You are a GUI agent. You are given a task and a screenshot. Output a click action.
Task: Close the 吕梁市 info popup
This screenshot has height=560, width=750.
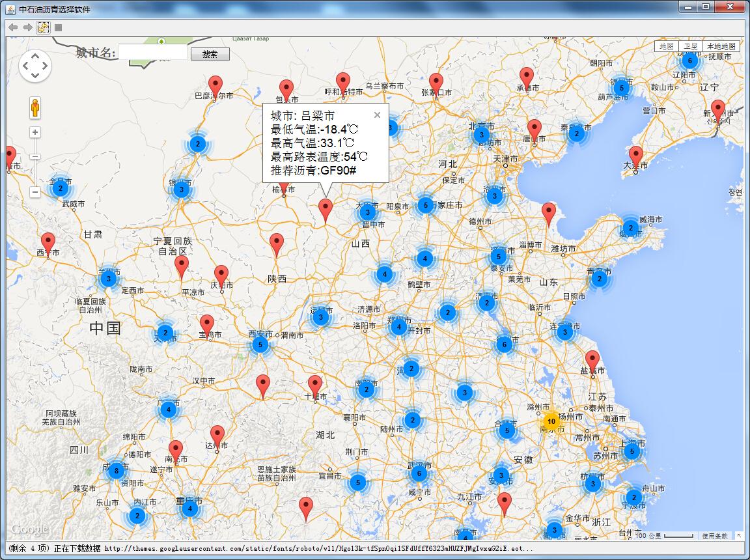click(377, 115)
